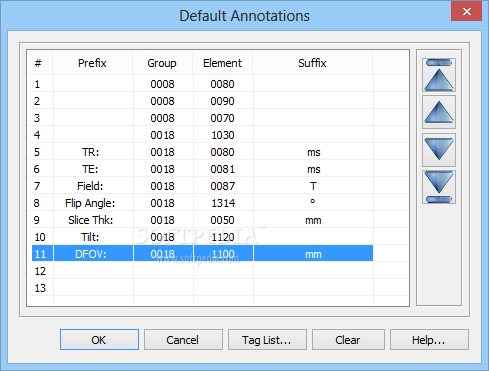Screen dimensions: 489x371
Task: Click the Cancel button
Action: [x=183, y=340]
